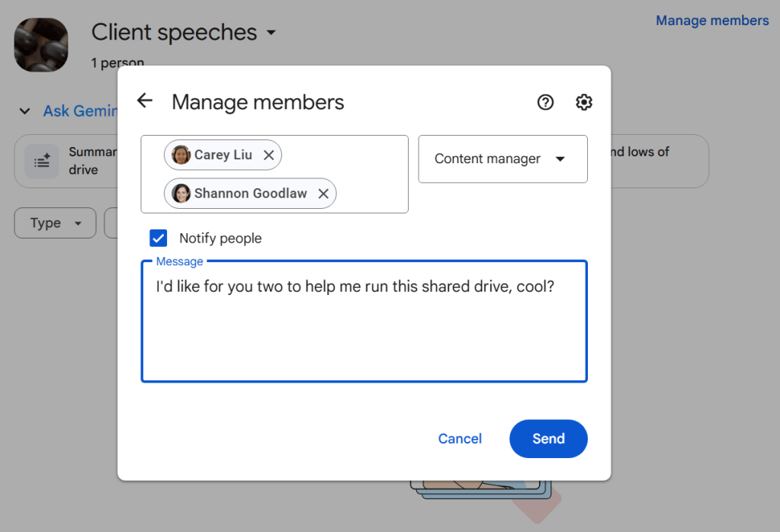Click the Manage members link
780x532 pixels.
711,20
